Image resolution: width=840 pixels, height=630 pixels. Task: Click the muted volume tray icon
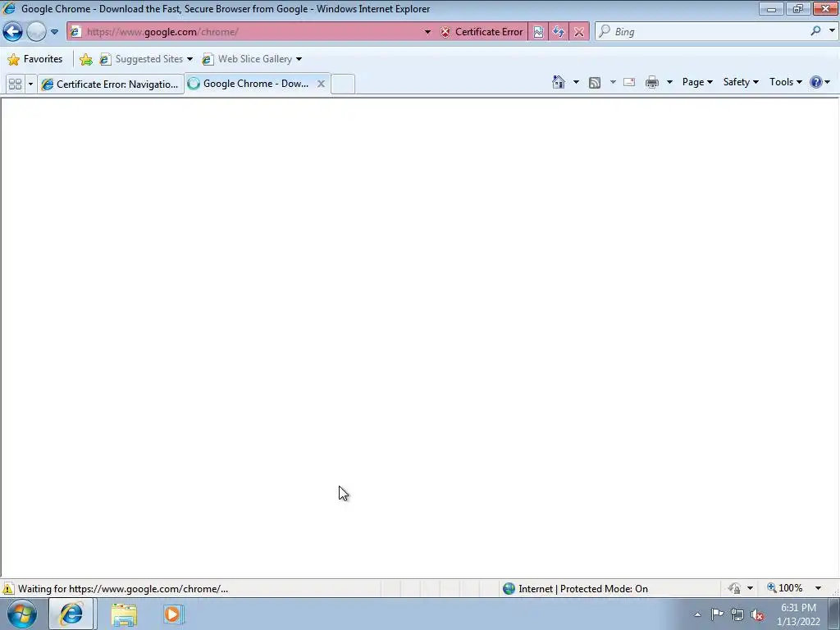pos(757,615)
